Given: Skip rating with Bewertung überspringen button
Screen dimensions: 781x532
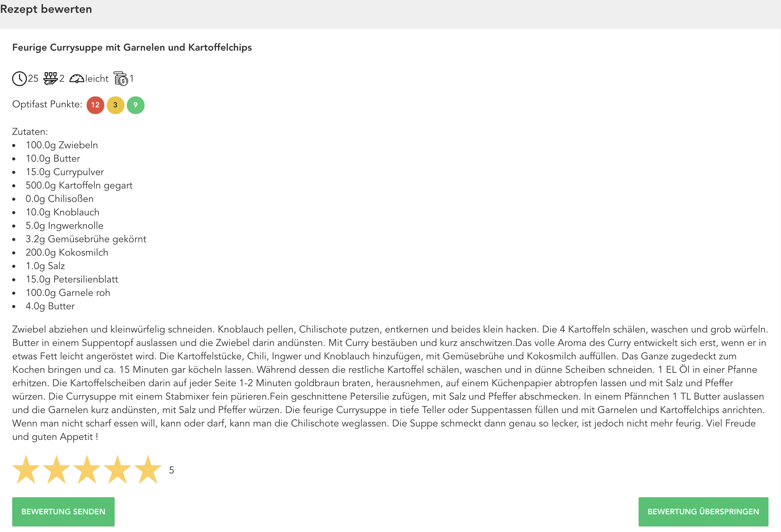Looking at the screenshot, I should pos(703,512).
